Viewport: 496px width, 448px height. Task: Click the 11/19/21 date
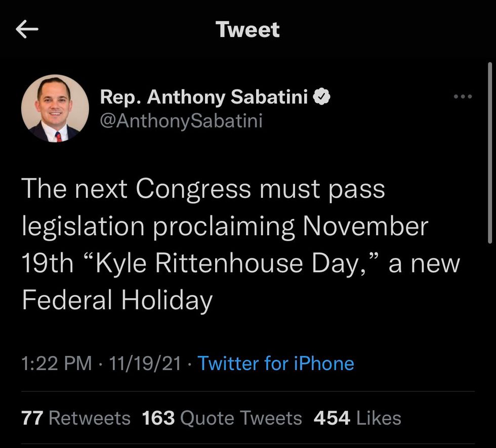[145, 363]
